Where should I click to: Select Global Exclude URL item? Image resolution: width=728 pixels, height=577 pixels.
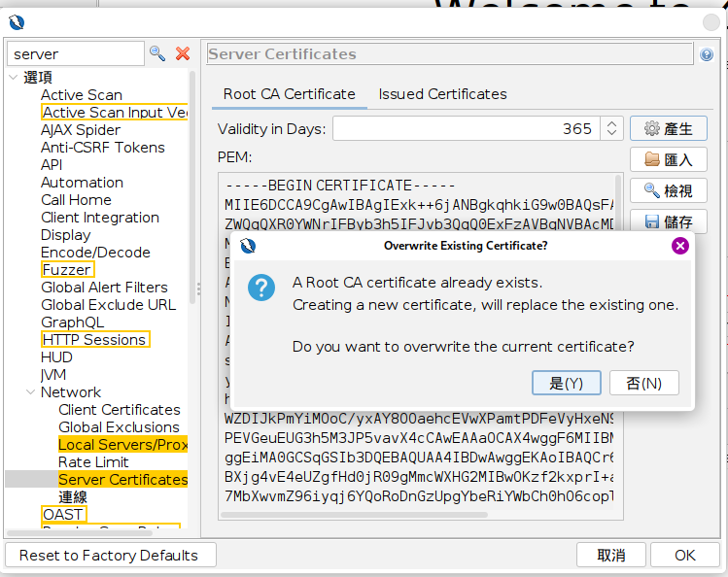pos(108,305)
